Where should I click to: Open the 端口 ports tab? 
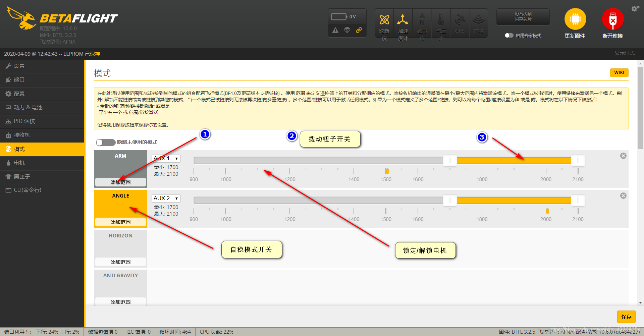[42, 80]
